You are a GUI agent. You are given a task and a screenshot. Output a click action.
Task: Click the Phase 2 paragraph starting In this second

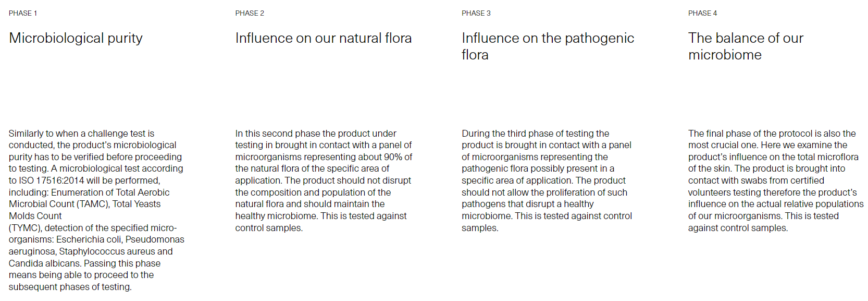tap(324, 180)
